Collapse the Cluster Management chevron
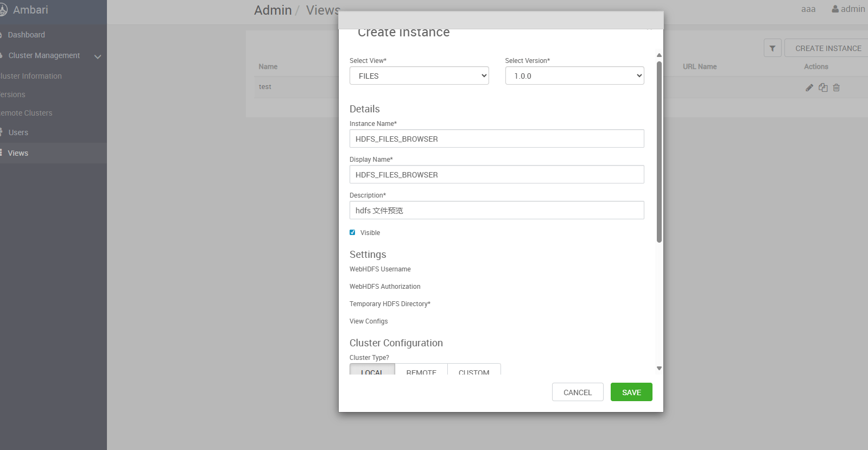 (98, 56)
